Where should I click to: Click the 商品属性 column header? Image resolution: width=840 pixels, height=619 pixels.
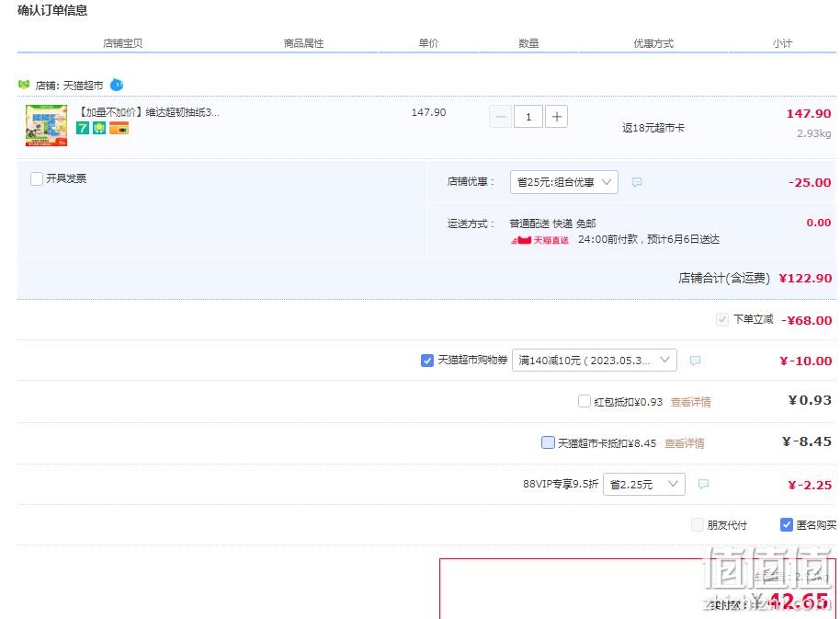(x=304, y=43)
